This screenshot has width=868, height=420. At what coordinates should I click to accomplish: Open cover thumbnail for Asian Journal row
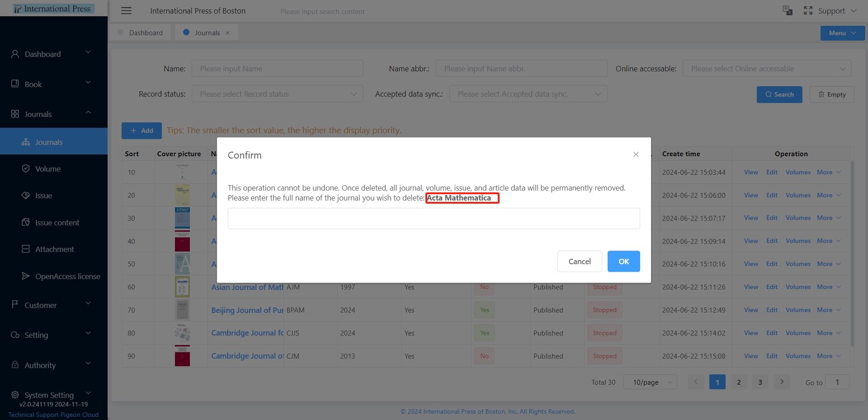(182, 287)
